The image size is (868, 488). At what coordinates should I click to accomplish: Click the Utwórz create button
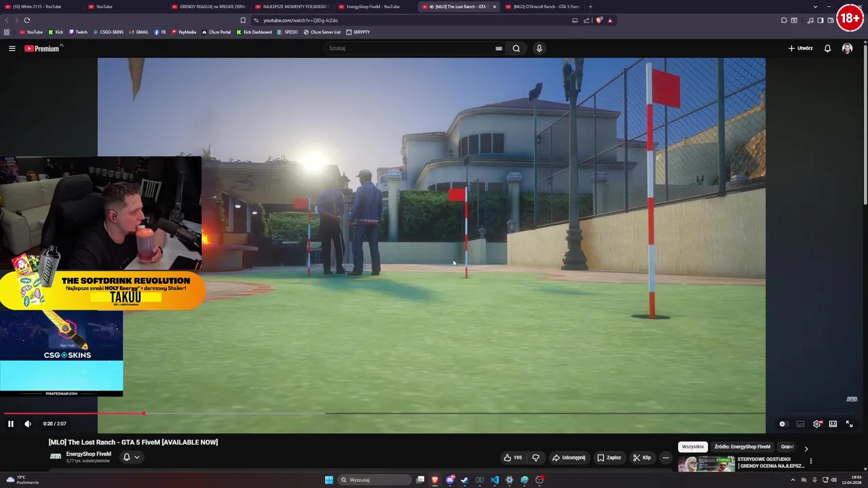pos(800,48)
